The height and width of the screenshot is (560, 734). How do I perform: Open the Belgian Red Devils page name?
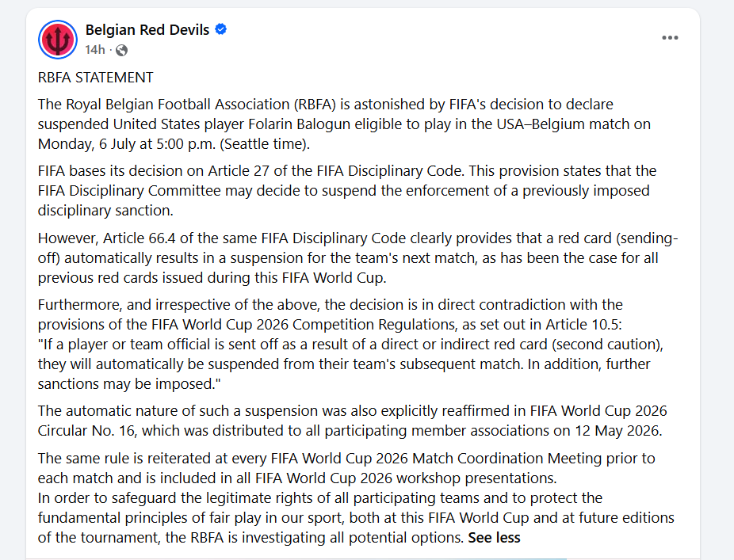(147, 30)
